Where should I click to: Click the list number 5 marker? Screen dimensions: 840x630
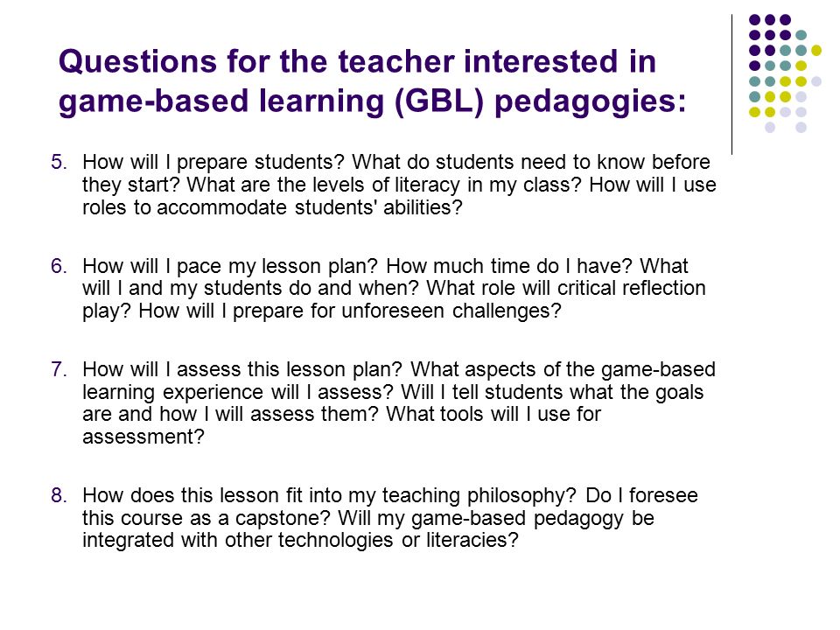pos(59,162)
